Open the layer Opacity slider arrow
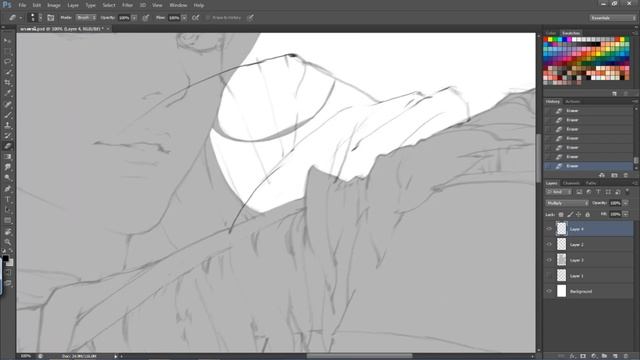The height and width of the screenshot is (360, 640). pyautogui.click(x=626, y=203)
